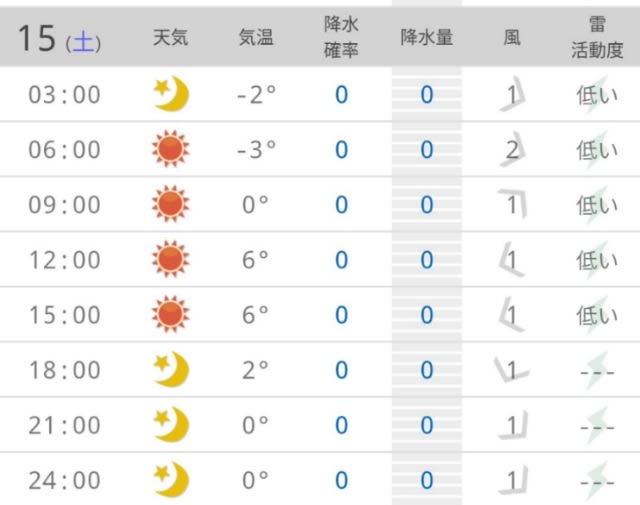This screenshot has height=505, width=640.
Task: Click the 天気 column header
Action: (x=171, y=38)
